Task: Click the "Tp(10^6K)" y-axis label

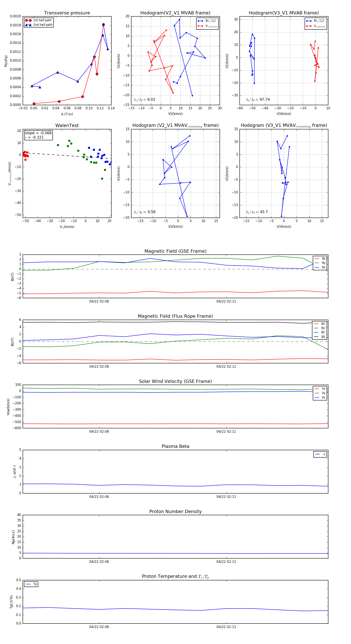Action: click(x=11, y=602)
